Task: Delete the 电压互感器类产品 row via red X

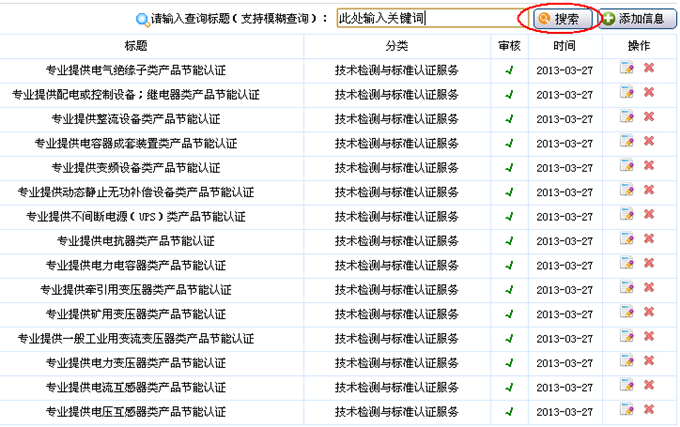Action: [x=649, y=409]
